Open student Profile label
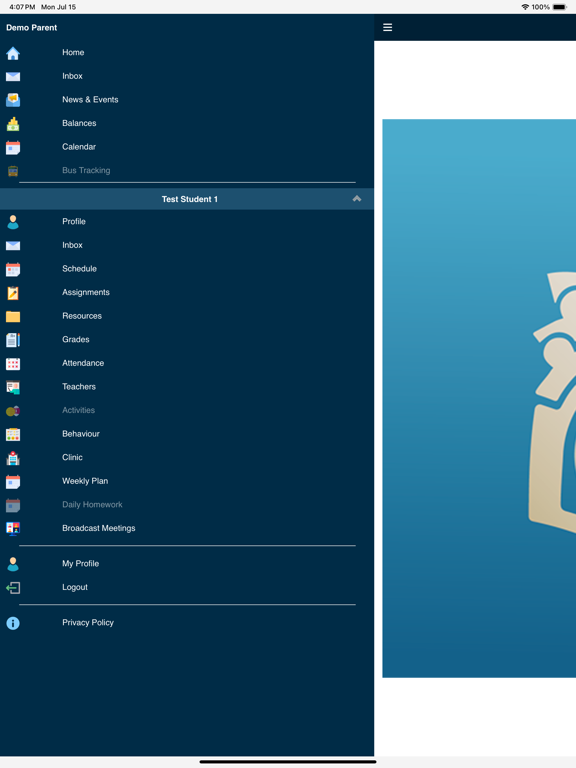This screenshot has width=576, height=768. 74,221
